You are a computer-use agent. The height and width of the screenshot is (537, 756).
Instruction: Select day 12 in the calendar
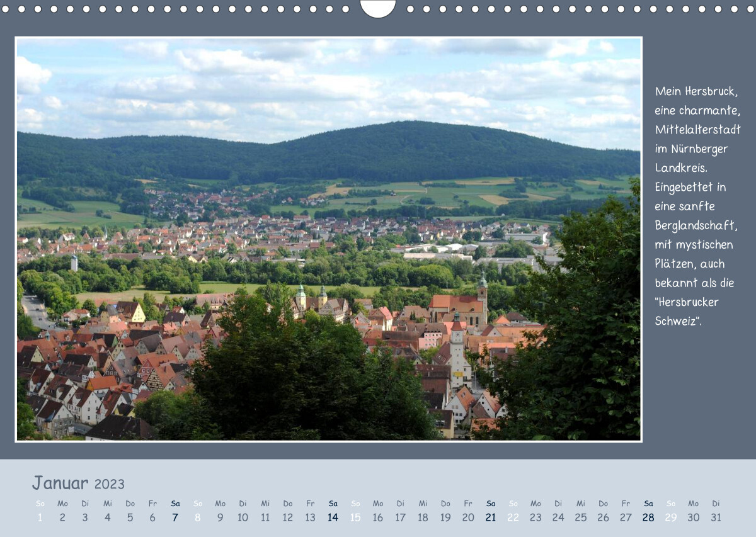(x=288, y=517)
